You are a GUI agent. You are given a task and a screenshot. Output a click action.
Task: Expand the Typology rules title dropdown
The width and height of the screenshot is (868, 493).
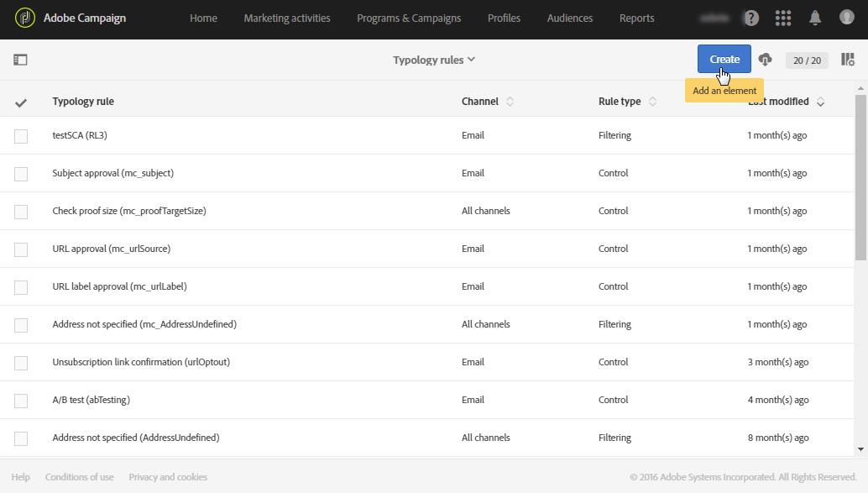[434, 60]
